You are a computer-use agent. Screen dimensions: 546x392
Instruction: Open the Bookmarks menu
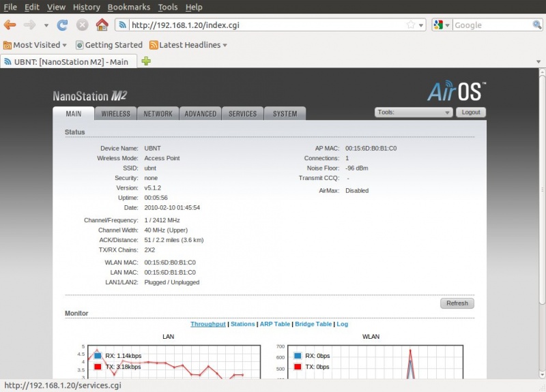pyautogui.click(x=129, y=7)
